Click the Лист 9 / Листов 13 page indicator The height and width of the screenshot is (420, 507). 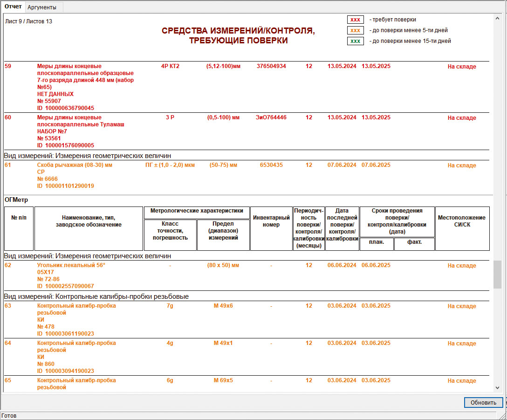[x=28, y=21]
